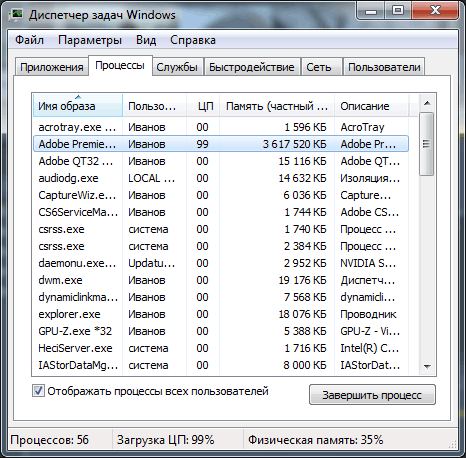Switch to the Быстродействие tab

[252, 67]
